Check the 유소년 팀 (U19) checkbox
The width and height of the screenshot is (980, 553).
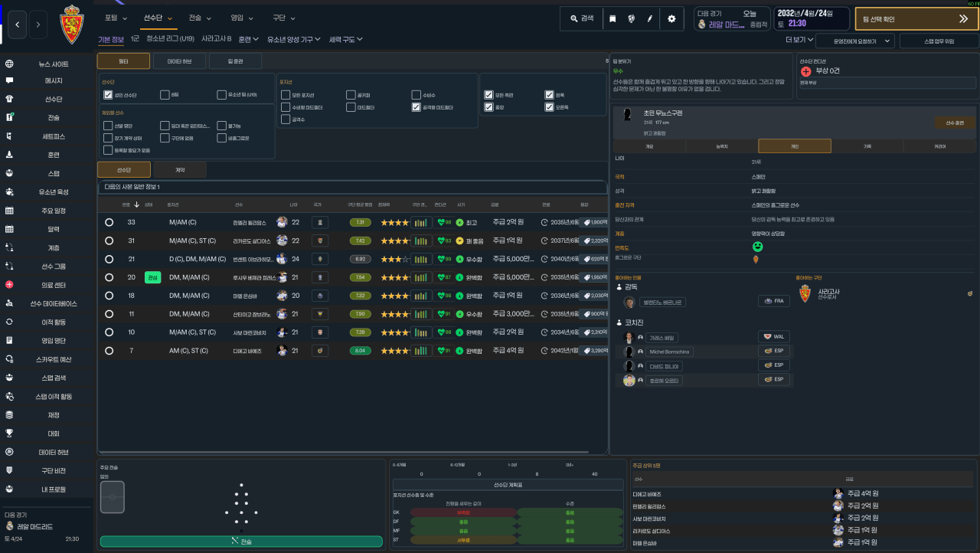[221, 95]
